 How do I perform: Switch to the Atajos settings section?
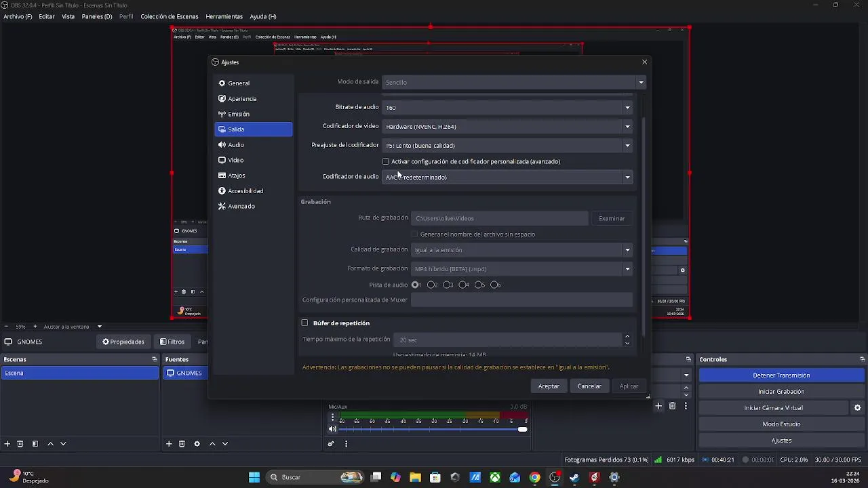coord(254,176)
